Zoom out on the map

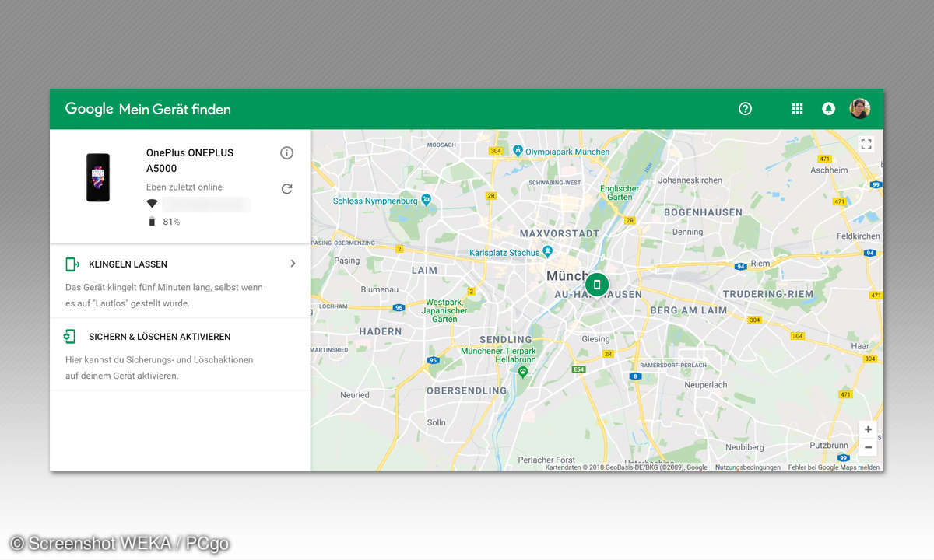tap(868, 447)
